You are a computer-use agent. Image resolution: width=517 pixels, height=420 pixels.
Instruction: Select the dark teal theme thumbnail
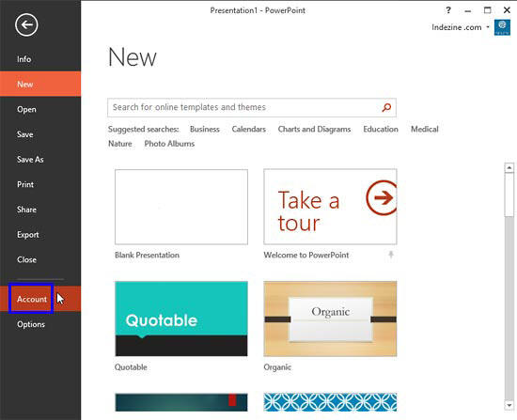point(181,402)
